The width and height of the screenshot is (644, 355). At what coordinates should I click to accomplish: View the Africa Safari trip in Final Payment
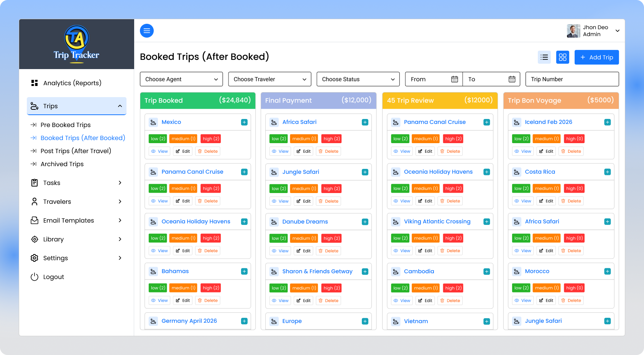click(280, 151)
